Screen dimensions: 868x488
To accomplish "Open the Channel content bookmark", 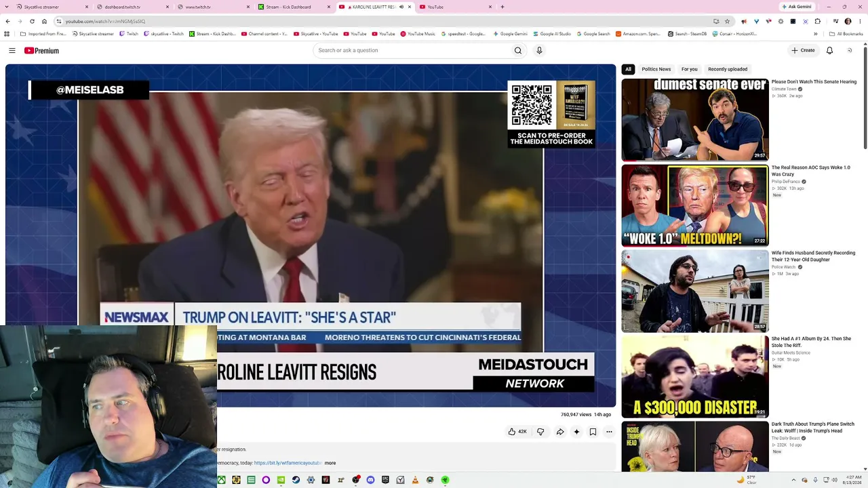I will 264,34.
